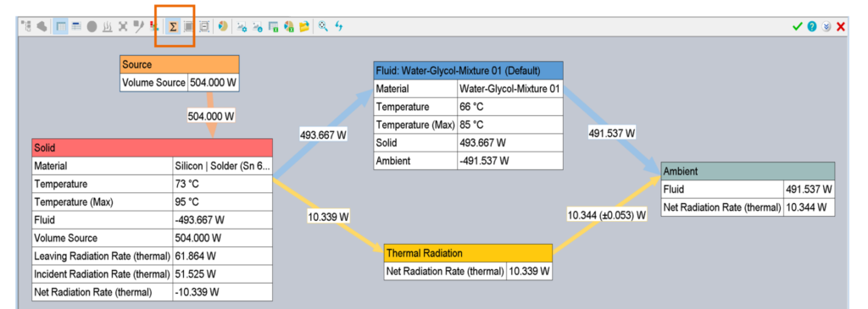Click the 73 °C temperature value
Image resolution: width=868 pixels, height=309 pixels.
(x=223, y=184)
